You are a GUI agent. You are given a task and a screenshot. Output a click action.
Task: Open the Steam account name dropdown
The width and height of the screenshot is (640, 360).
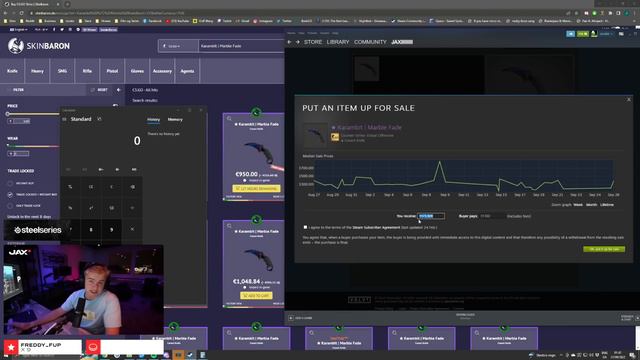click(x=606, y=34)
